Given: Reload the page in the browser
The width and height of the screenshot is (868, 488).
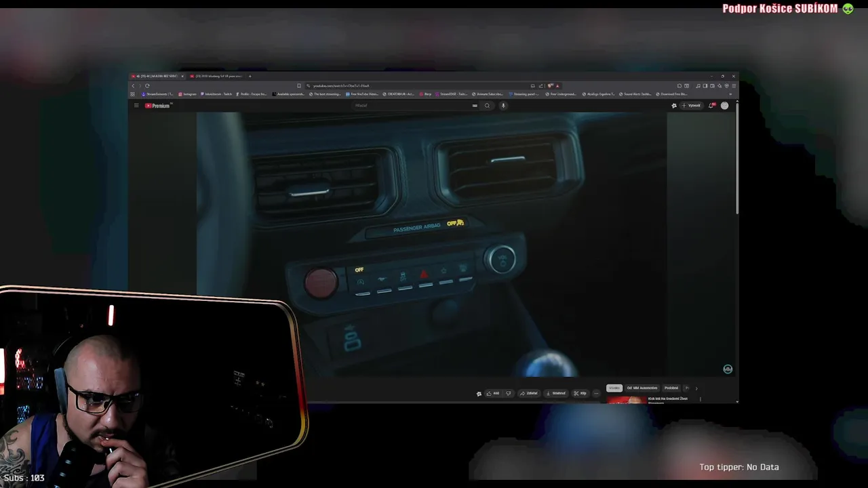Looking at the screenshot, I should point(147,86).
